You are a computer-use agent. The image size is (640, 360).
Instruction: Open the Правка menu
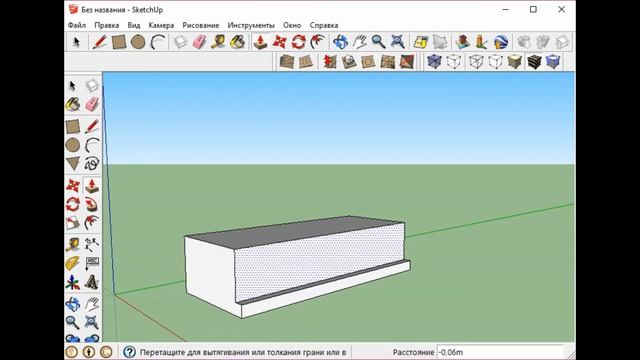click(x=107, y=25)
